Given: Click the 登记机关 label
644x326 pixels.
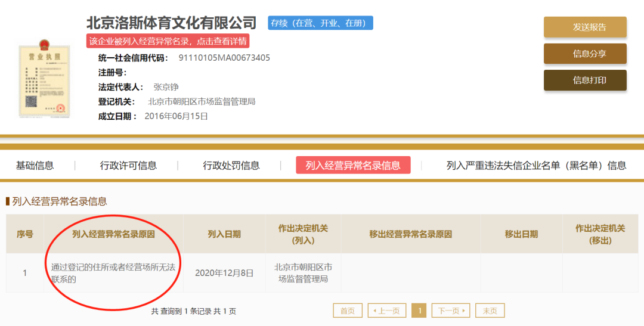Looking at the screenshot, I should 117,101.
